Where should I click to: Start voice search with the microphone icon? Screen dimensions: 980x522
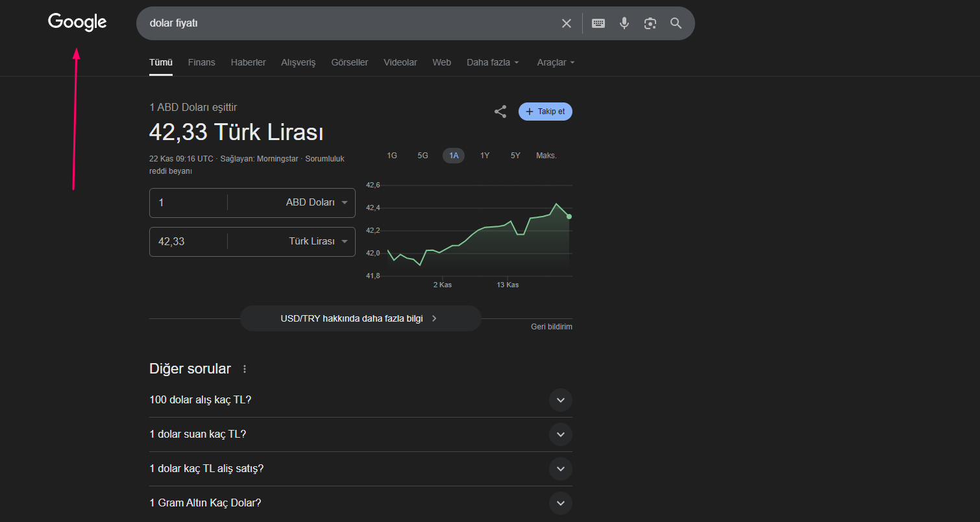(624, 23)
